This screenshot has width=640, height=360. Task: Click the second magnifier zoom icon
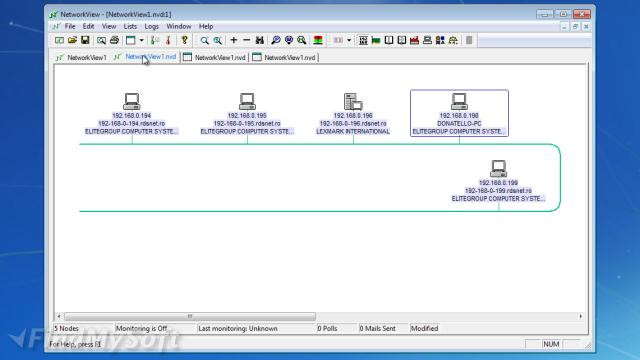pyautogui.click(x=218, y=40)
